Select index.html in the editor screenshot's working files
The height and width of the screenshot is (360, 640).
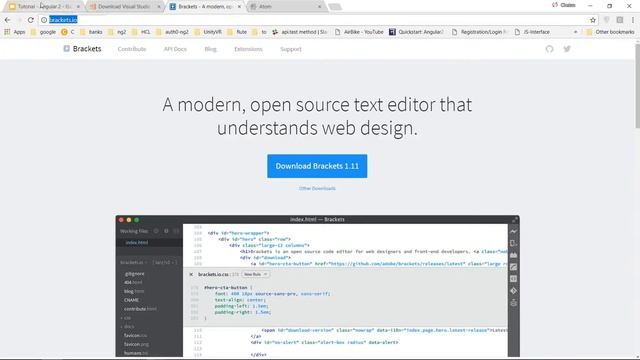point(137,242)
